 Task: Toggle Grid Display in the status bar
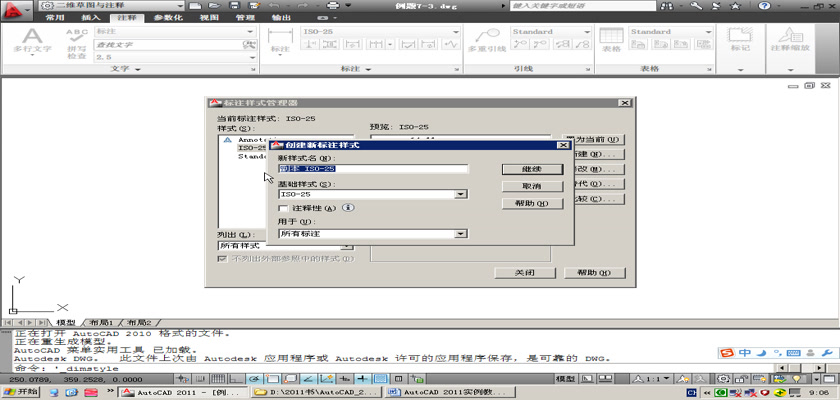pyautogui.click(x=218, y=379)
